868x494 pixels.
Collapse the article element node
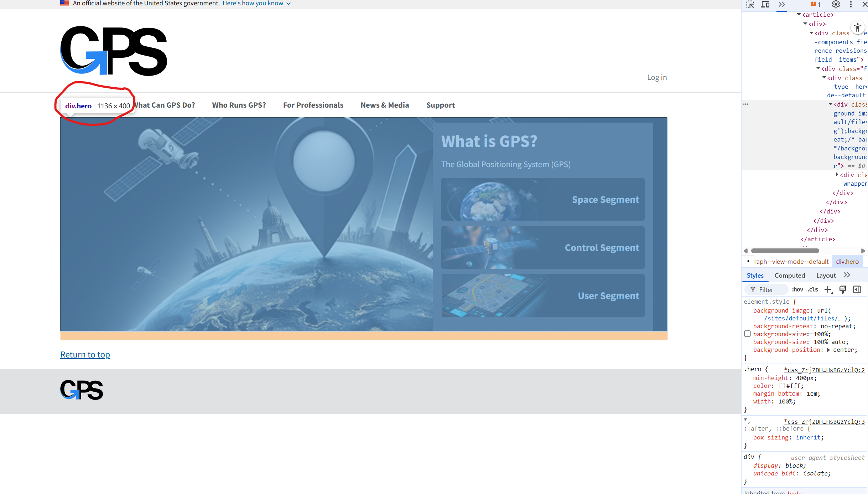pyautogui.click(x=799, y=15)
